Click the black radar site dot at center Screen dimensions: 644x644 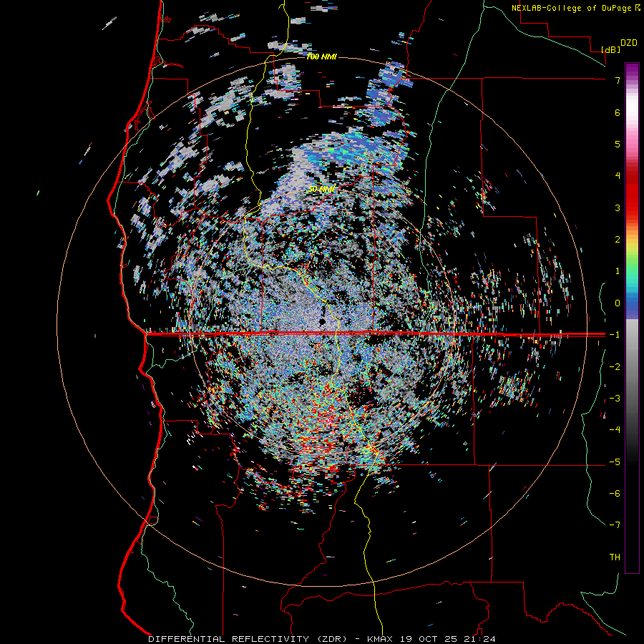coord(323,321)
